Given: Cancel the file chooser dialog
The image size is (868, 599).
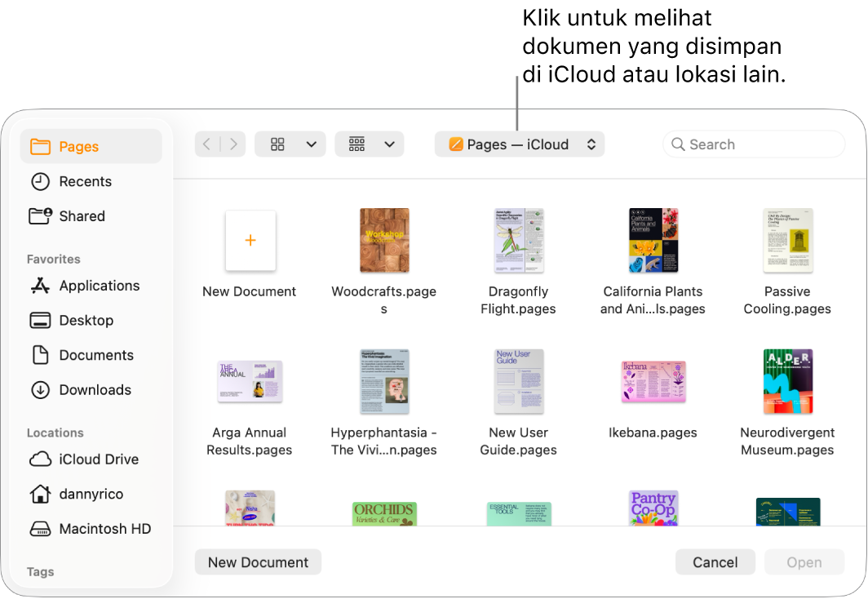Looking at the screenshot, I should pyautogui.click(x=715, y=561).
